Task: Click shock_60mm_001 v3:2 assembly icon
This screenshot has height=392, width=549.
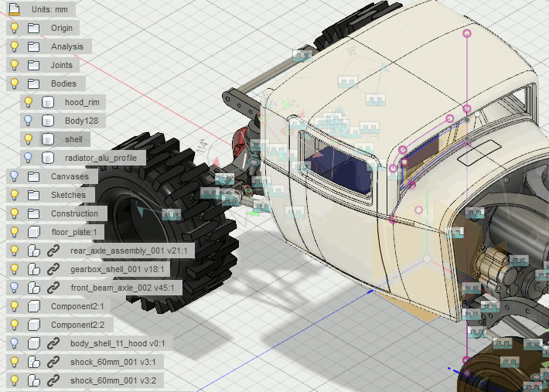Action: 33,380
